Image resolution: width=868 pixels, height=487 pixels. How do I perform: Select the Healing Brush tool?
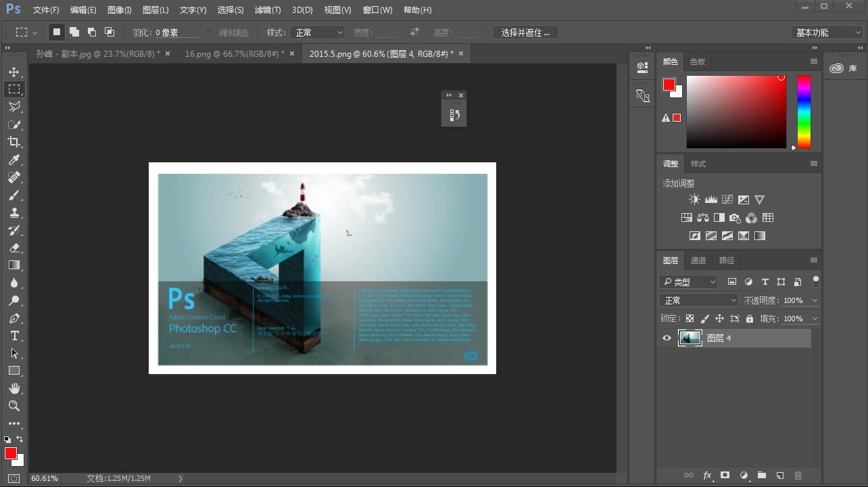pyautogui.click(x=14, y=177)
